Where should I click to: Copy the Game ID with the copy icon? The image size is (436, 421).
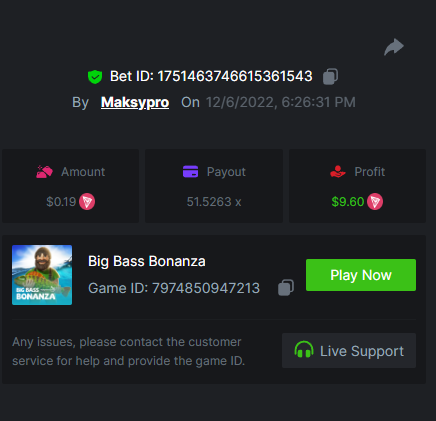click(x=286, y=287)
